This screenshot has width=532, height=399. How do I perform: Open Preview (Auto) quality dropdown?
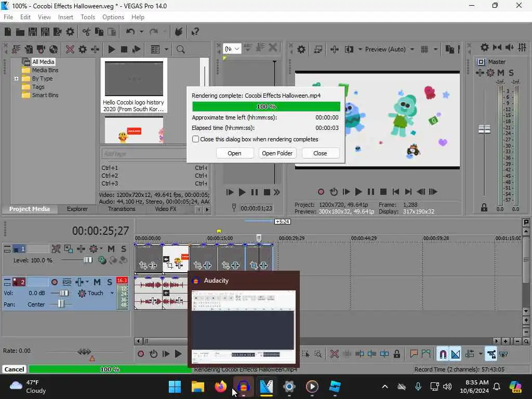click(x=412, y=49)
